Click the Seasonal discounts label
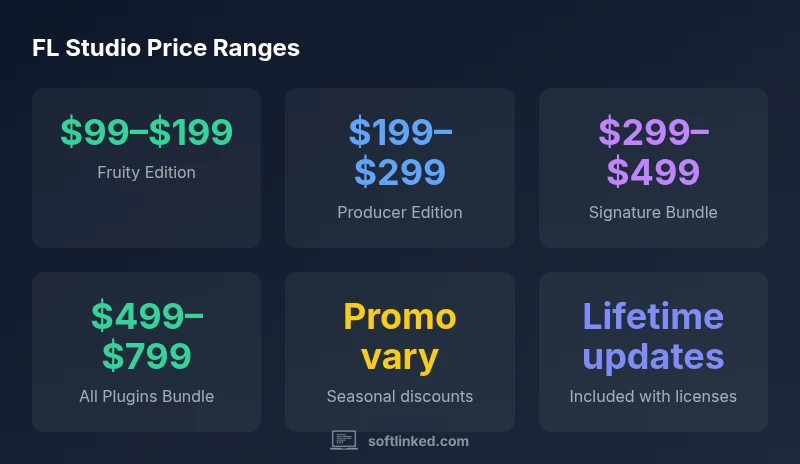 click(400, 396)
